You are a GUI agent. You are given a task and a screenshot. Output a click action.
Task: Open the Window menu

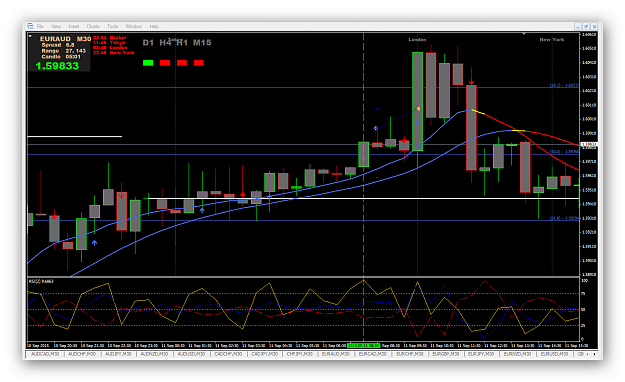(x=134, y=26)
